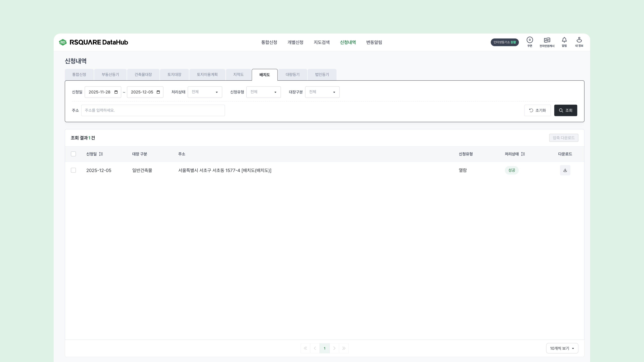Viewport: 644px width, 362px height.
Task: Expand the 신청유형 filter dropdown
Action: [x=263, y=92]
